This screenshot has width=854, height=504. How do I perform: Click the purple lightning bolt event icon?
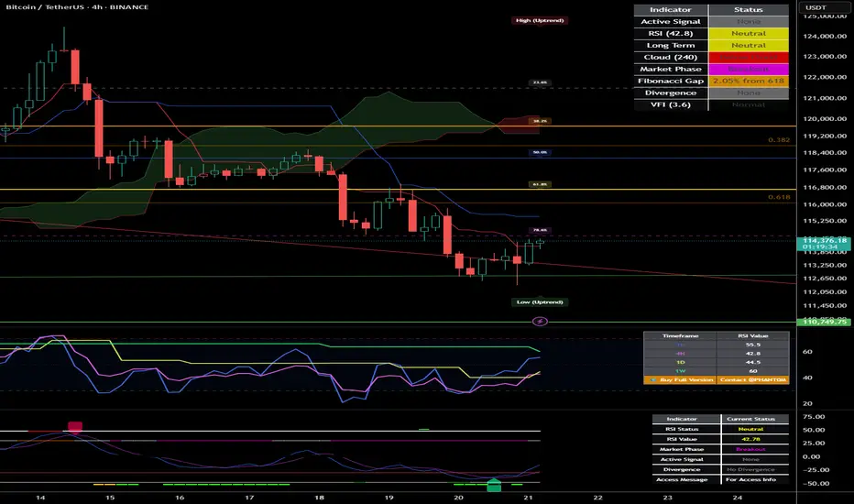540,322
